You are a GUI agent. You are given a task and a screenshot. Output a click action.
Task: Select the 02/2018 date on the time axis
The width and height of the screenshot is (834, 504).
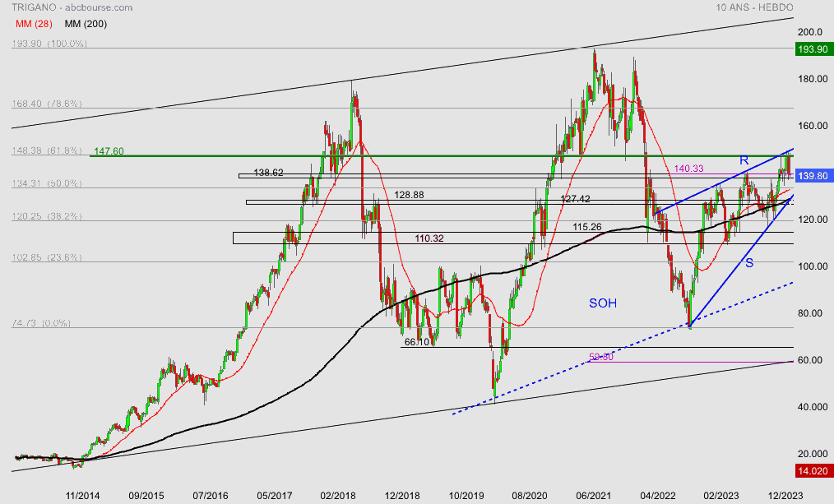[338, 496]
